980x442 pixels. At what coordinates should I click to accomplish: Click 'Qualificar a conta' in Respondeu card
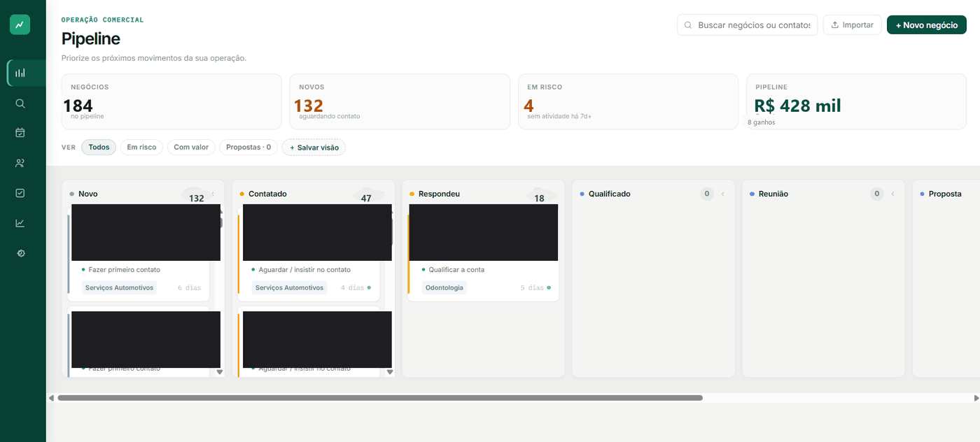pos(456,270)
